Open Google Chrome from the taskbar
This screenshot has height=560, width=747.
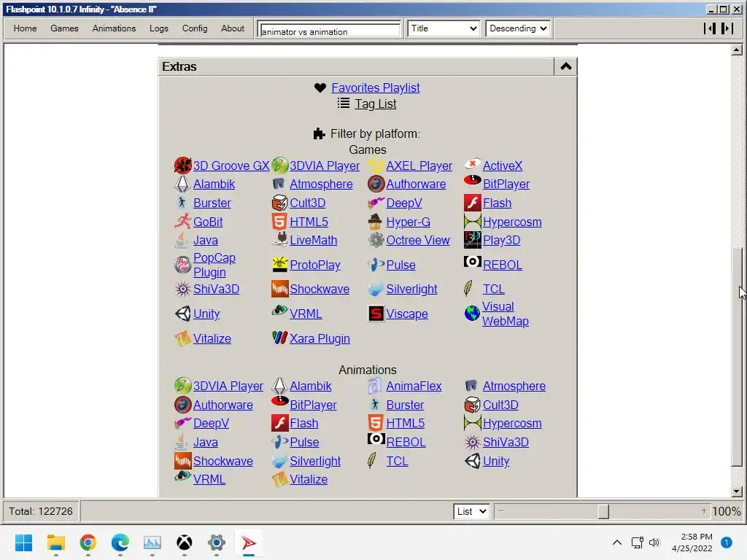tap(88, 542)
